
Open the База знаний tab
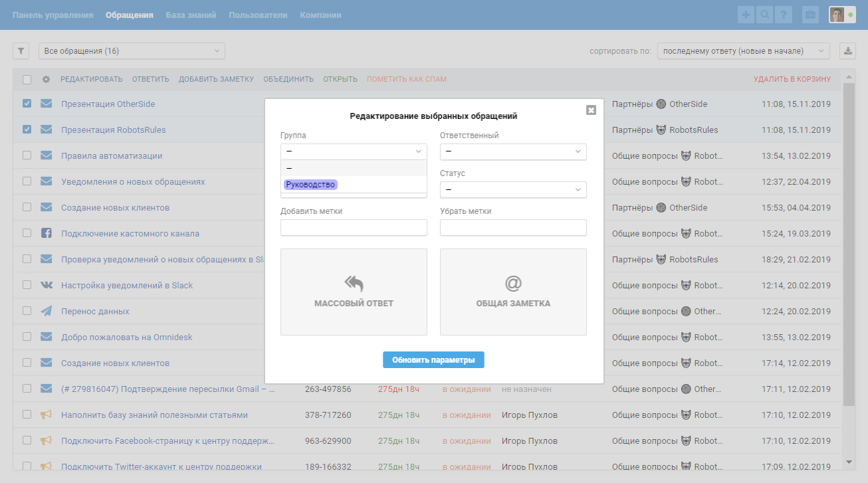191,15
